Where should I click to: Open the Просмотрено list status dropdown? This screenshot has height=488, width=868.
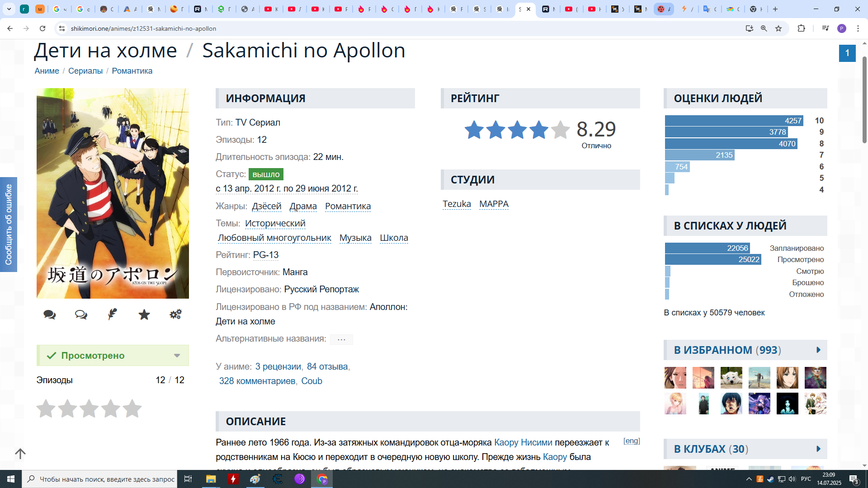(177, 356)
